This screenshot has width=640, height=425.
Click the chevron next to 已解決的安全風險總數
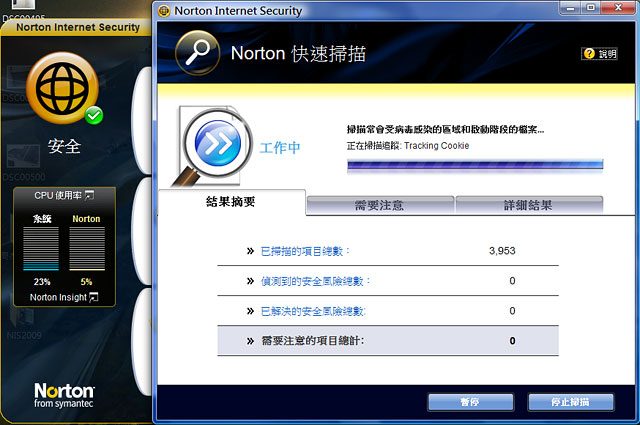click(x=250, y=311)
